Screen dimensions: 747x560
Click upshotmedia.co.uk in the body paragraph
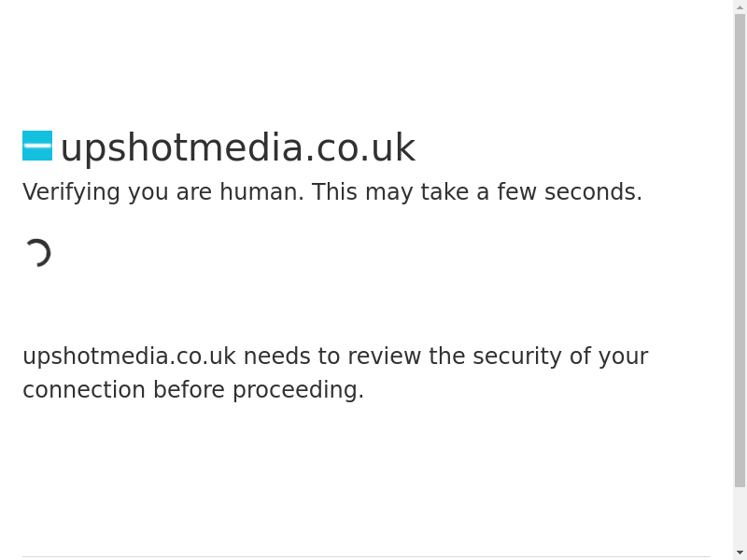point(129,357)
